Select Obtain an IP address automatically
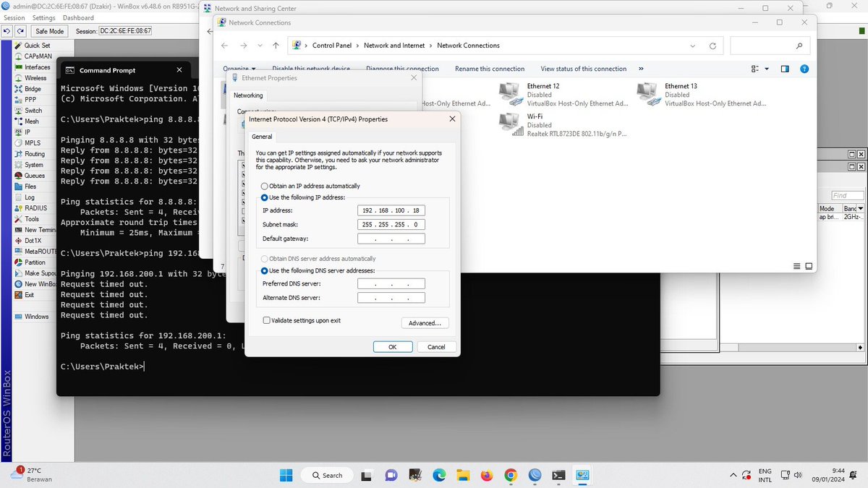 coord(265,187)
